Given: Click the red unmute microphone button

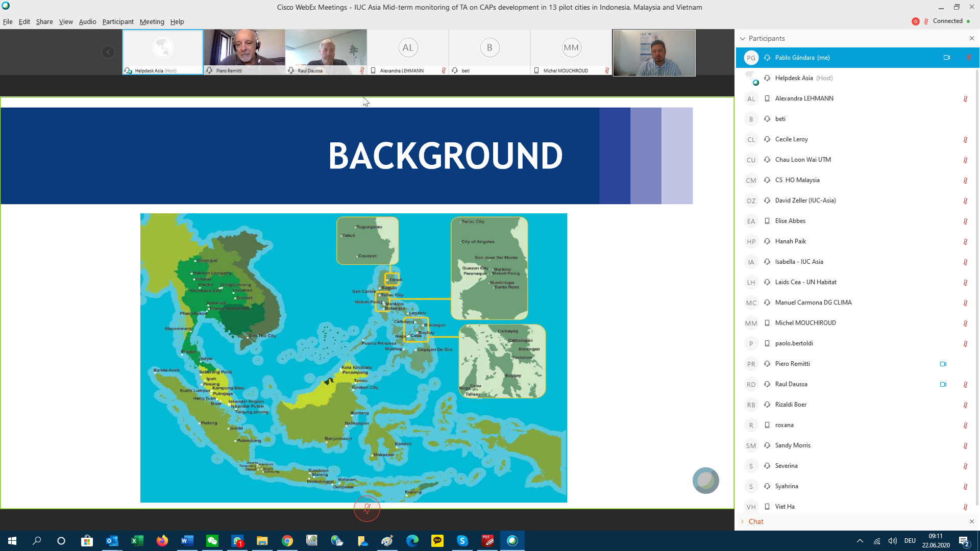Looking at the screenshot, I should click(366, 508).
